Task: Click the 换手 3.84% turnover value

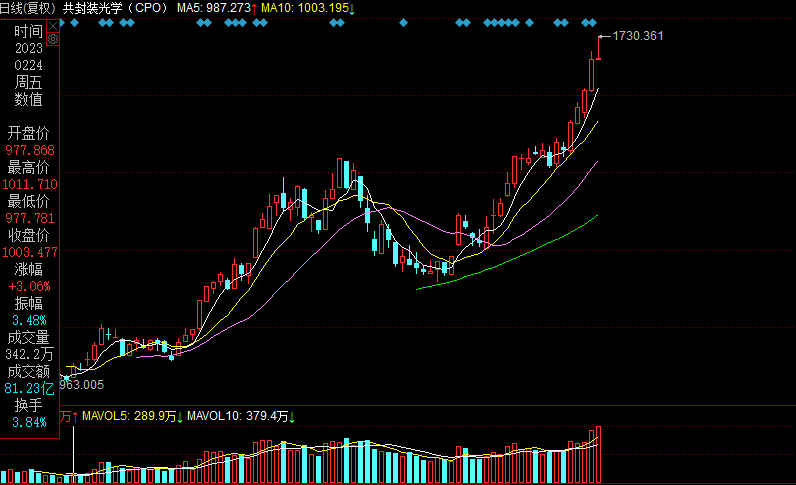Action: (x=29, y=423)
